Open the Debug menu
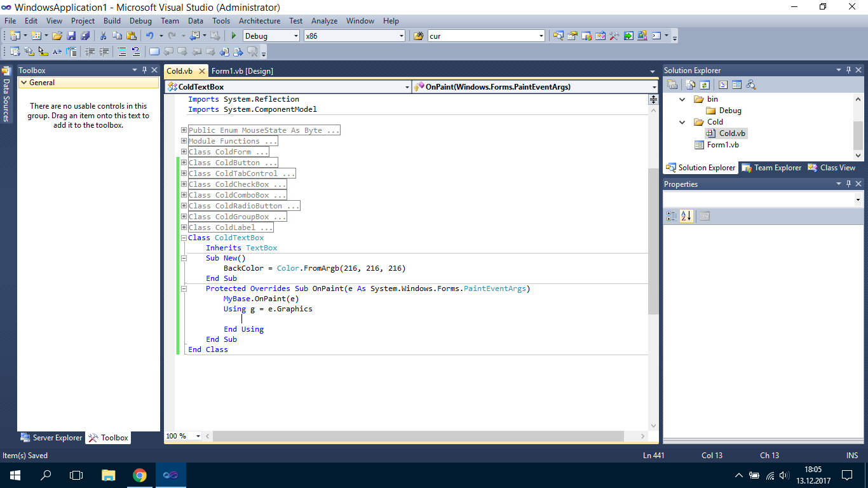Viewport: 868px width, 488px height. 140,21
